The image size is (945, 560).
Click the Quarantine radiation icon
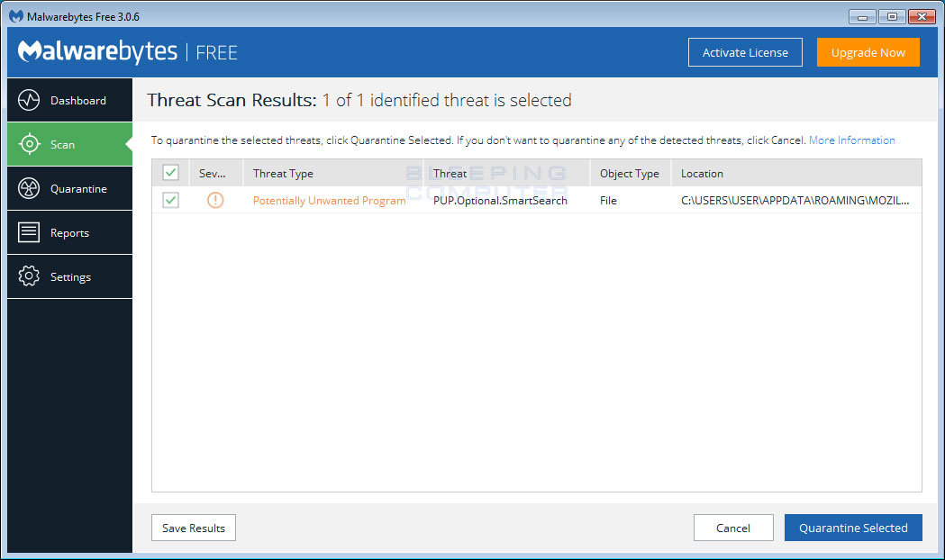[x=29, y=188]
